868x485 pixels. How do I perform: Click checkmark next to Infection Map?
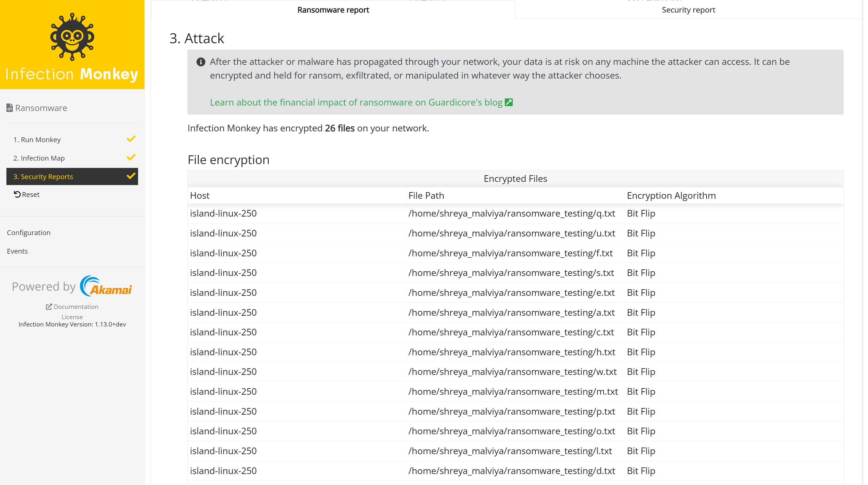click(x=131, y=158)
